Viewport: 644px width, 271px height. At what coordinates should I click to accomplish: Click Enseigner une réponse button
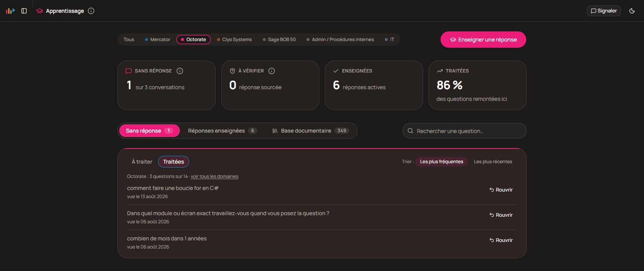point(483,40)
